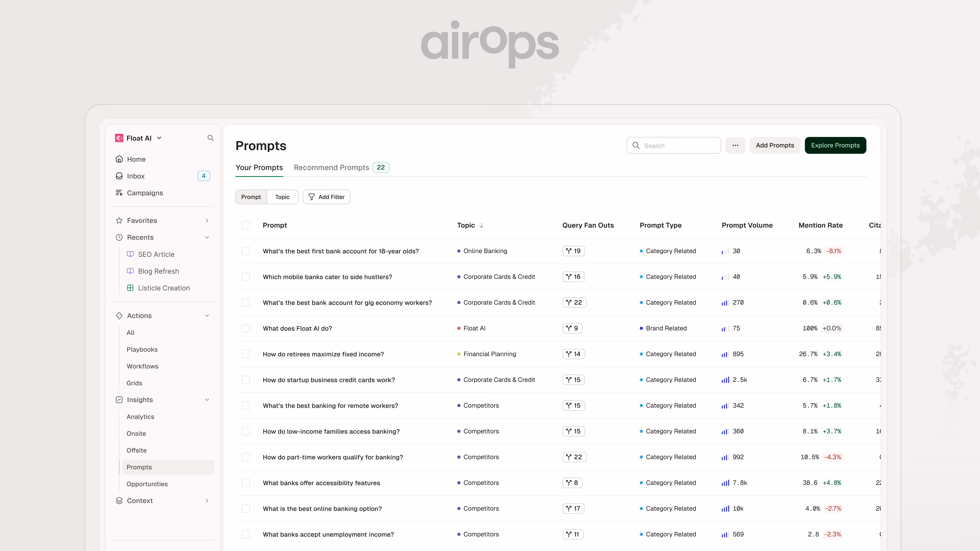Expand the Context section chevron
This screenshot has height=551, width=980.
[207, 500]
